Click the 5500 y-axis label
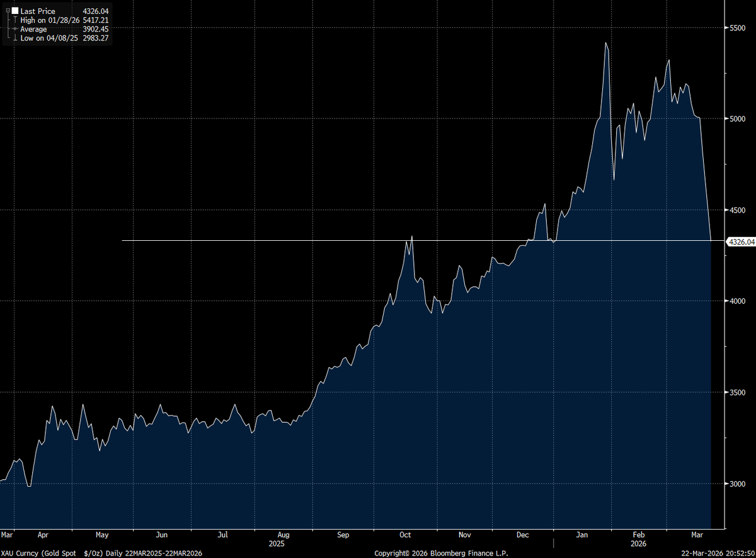The height and width of the screenshot is (558, 756). pyautogui.click(x=737, y=28)
